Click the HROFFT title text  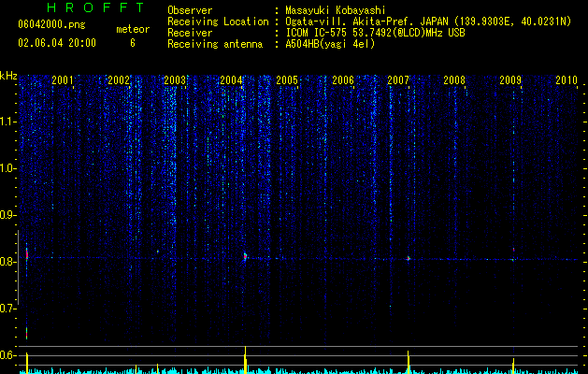(x=96, y=7)
